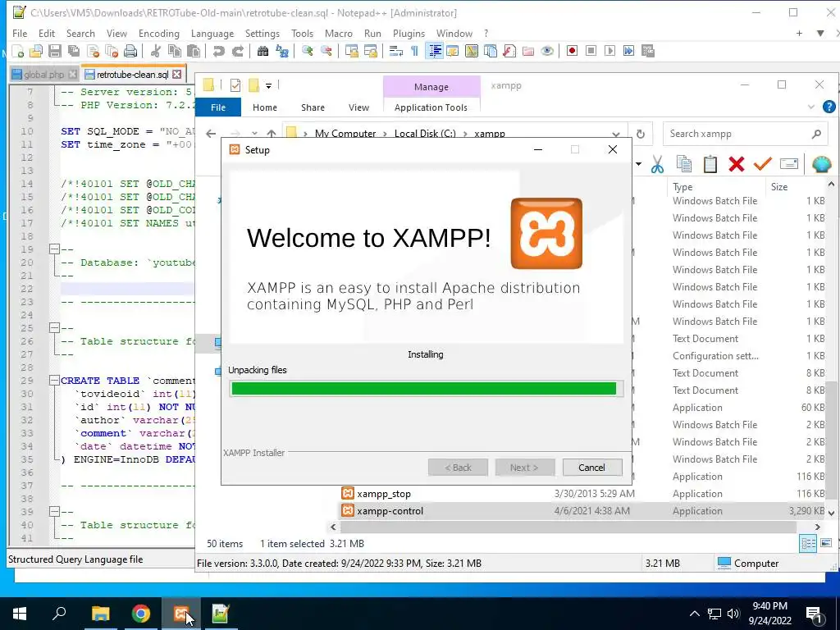
Task: Open the Plugins menu in Notepad++
Action: click(409, 33)
